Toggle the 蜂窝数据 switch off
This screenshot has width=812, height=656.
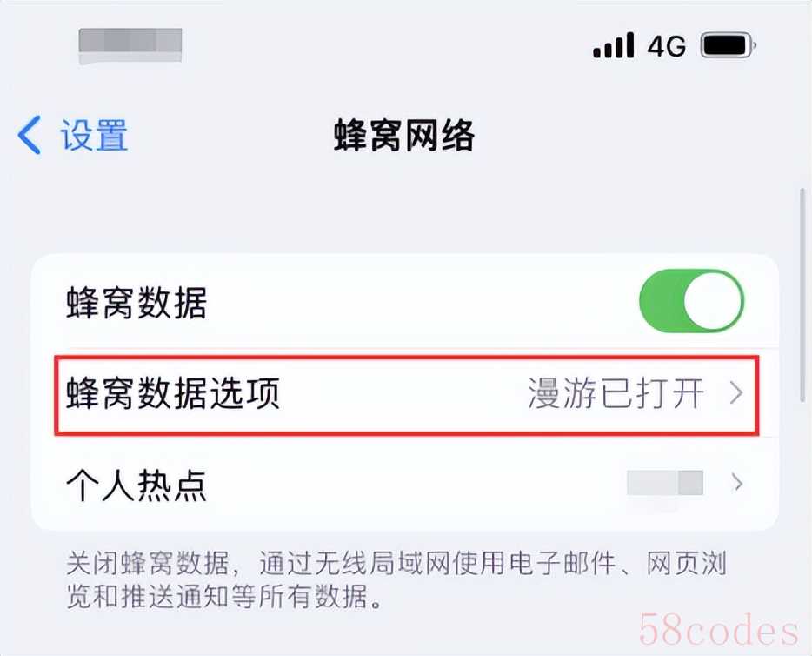(692, 300)
